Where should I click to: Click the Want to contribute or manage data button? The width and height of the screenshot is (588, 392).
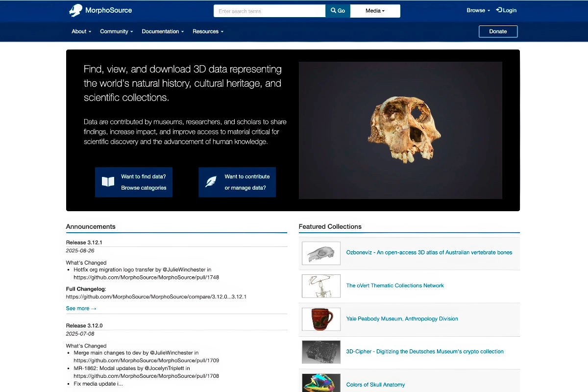pyautogui.click(x=237, y=182)
